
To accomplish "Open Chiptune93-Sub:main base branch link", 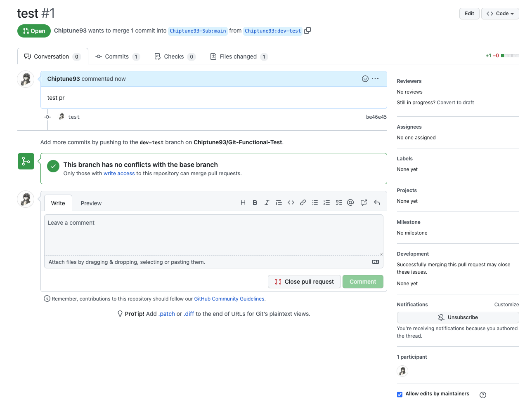I will (198, 31).
